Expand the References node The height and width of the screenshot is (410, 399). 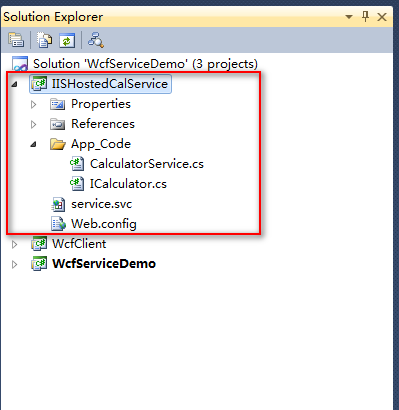tap(34, 124)
